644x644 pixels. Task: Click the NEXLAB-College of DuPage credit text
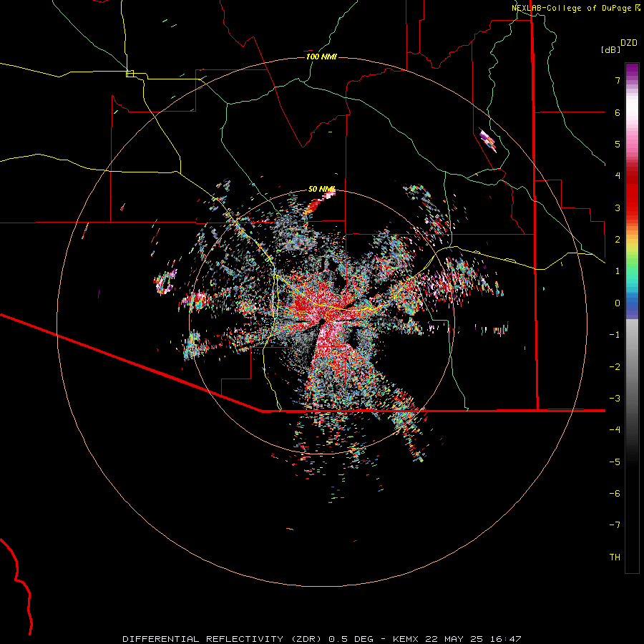[x=575, y=8]
